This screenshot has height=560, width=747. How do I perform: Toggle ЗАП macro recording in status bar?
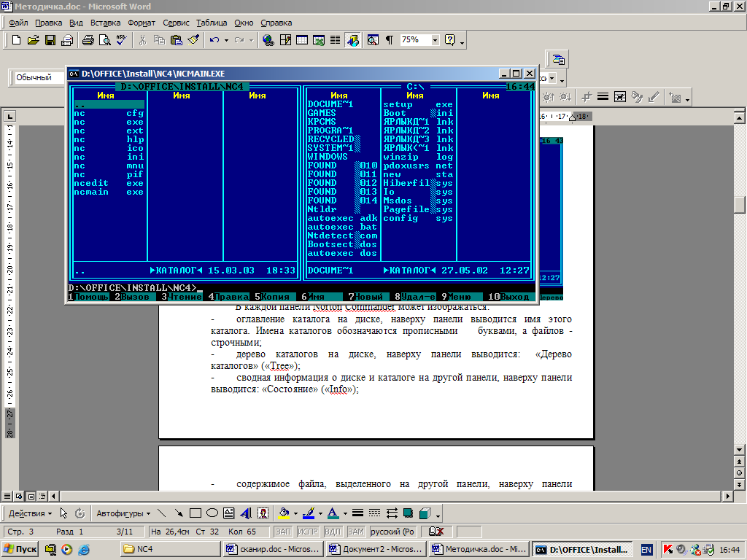283,532
